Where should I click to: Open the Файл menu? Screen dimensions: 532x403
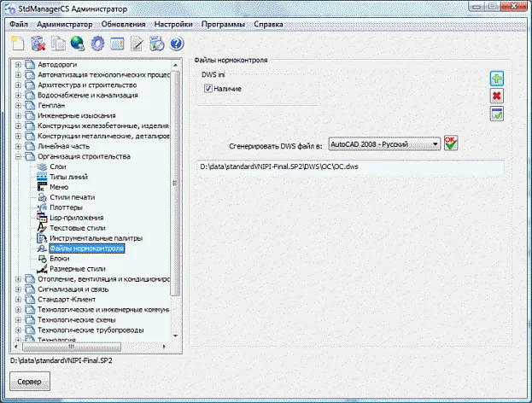tap(19, 23)
